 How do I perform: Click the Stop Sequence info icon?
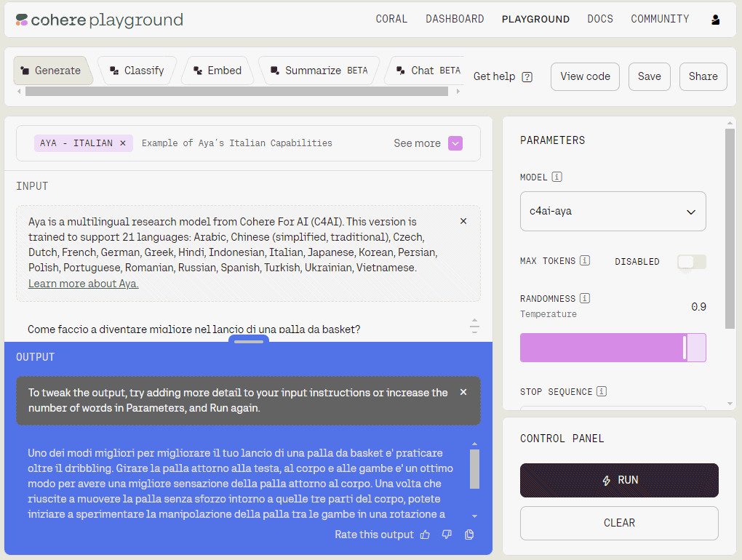pos(602,391)
